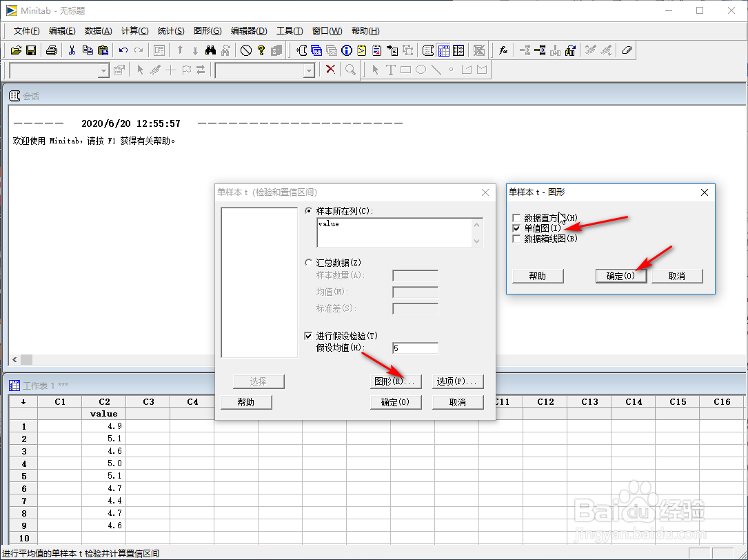Undo the last action with the blue arrow
Image resolution: width=748 pixels, height=560 pixels.
tap(123, 50)
